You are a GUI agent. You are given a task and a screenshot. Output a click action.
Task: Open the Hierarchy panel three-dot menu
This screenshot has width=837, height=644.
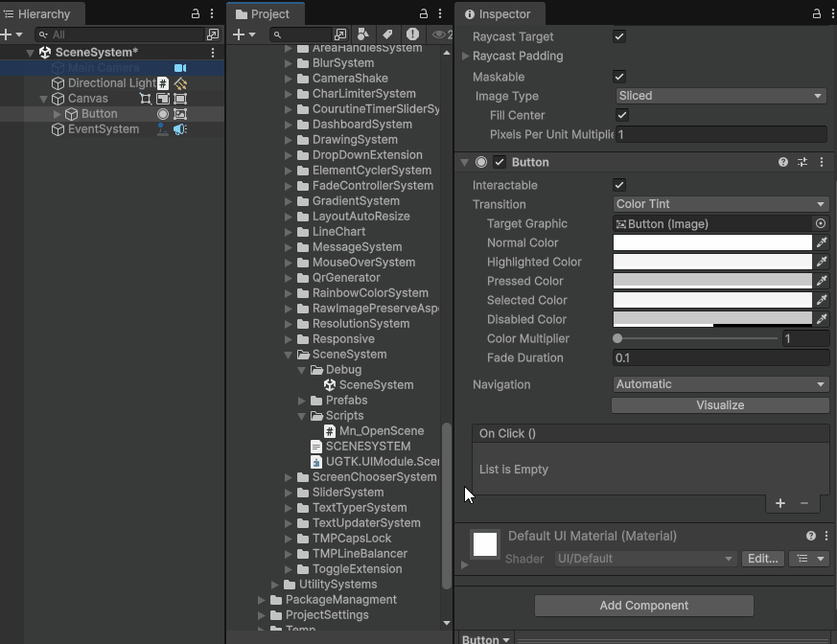pos(212,13)
